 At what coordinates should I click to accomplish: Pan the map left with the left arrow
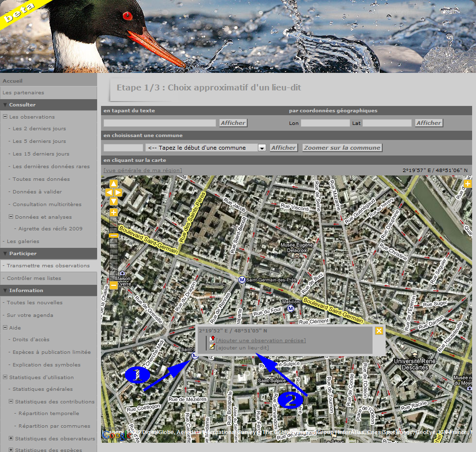109,192
